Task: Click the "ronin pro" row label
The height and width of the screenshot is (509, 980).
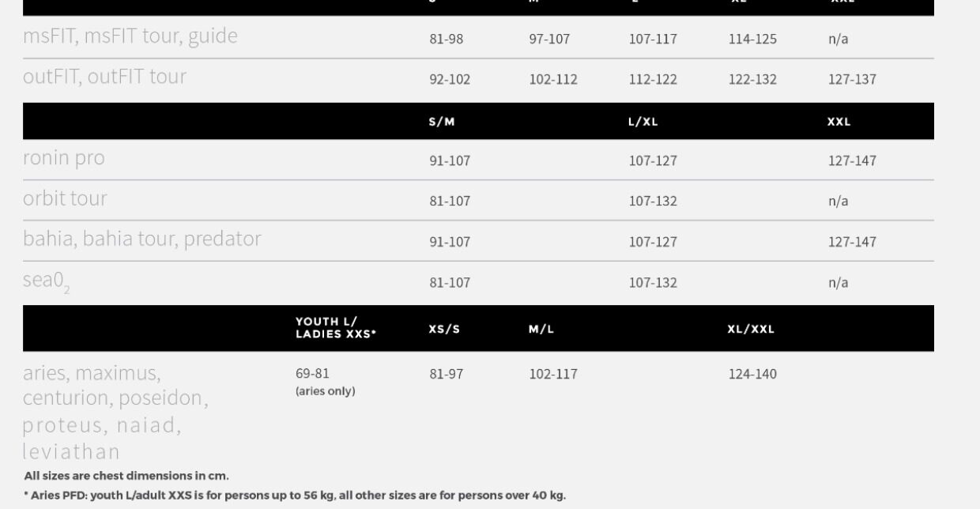Action: 63,158
